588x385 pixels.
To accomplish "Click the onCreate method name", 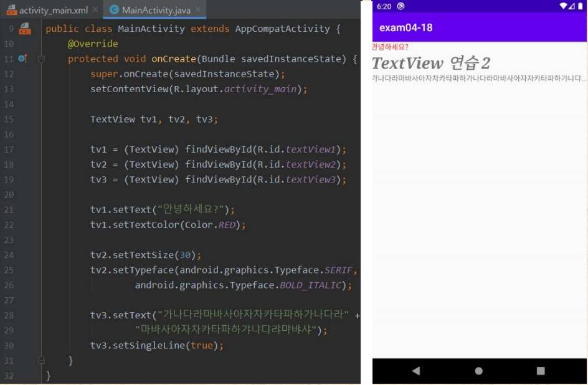I will [174, 59].
